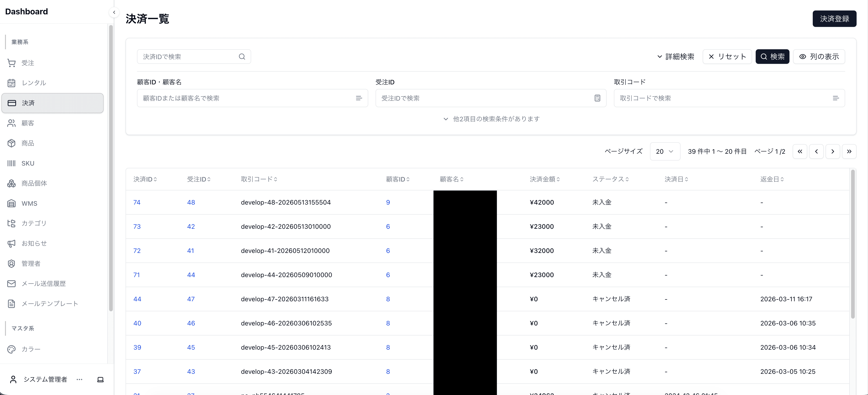Click the メール送信履歴 envelope icon
The width and height of the screenshot is (868, 395).
11,283
